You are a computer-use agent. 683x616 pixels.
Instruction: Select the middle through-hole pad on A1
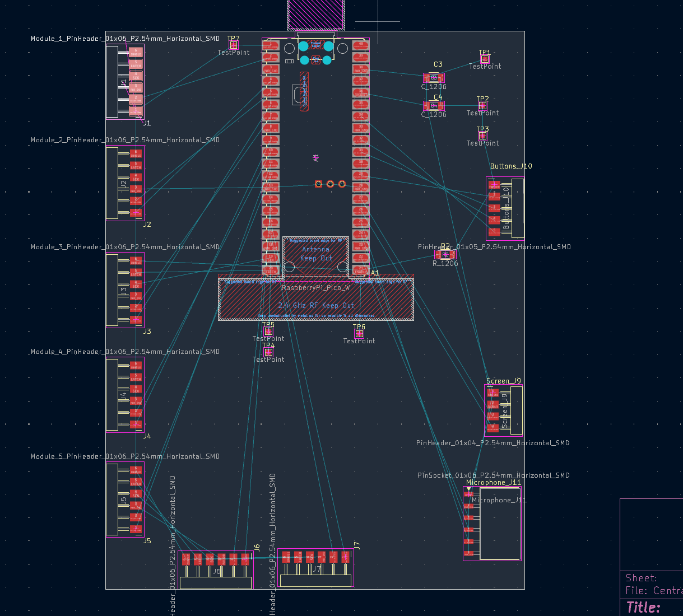330,184
